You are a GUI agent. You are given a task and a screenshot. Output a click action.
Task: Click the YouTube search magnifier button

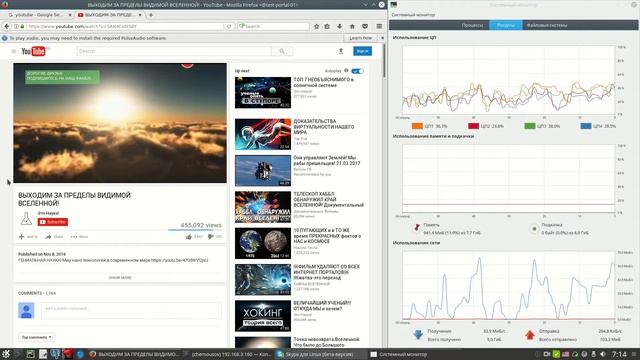click(x=282, y=51)
